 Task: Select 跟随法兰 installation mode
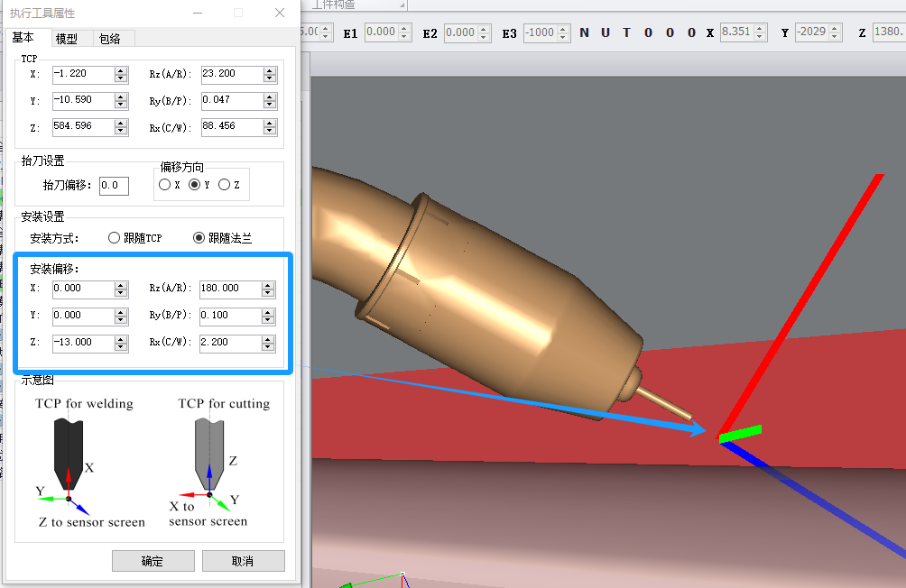199,238
